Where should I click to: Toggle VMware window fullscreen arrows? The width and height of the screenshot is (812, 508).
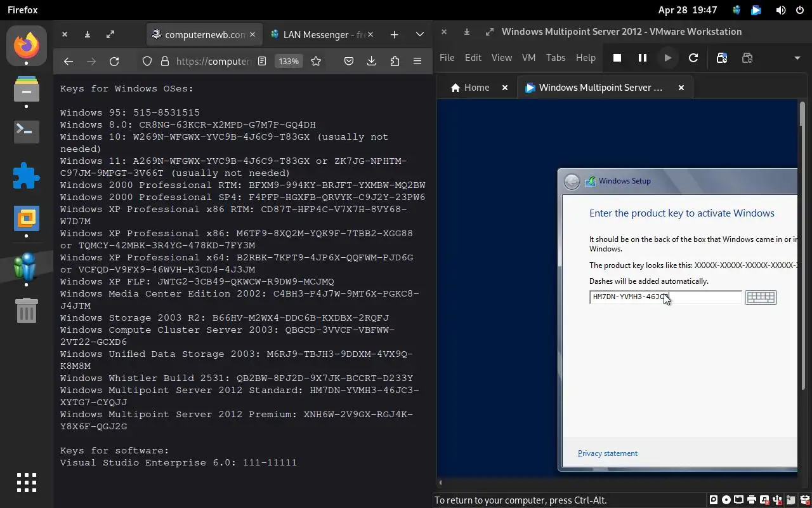[489, 32]
